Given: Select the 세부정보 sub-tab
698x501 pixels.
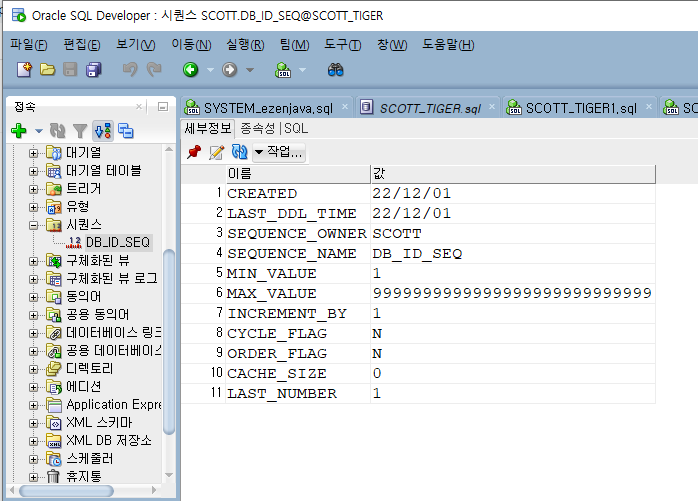Looking at the screenshot, I should [208, 129].
